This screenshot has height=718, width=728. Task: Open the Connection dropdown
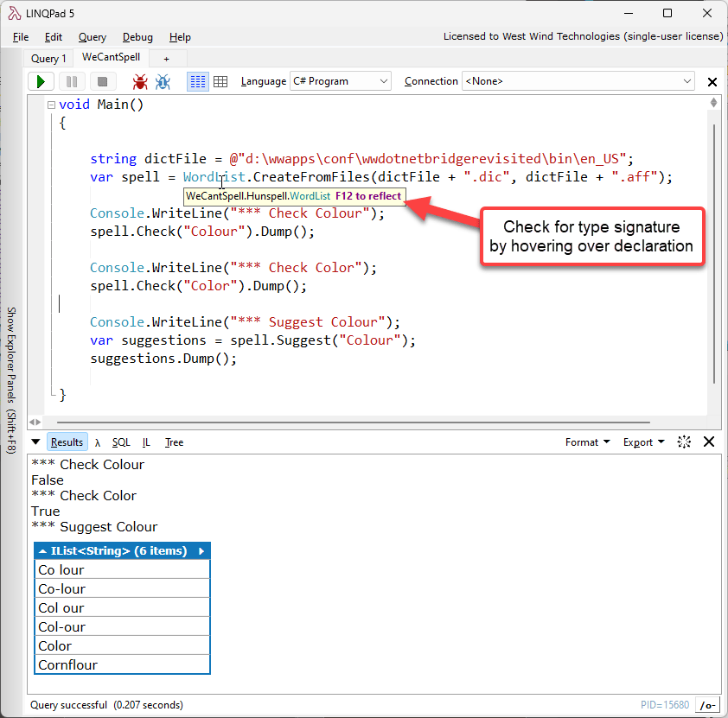point(578,81)
